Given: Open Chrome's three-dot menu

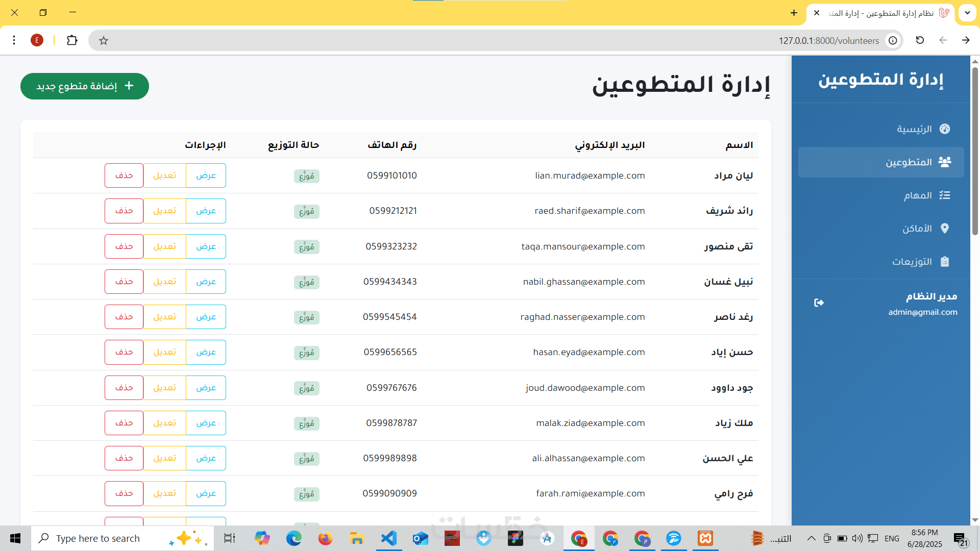Looking at the screenshot, I should point(14,40).
